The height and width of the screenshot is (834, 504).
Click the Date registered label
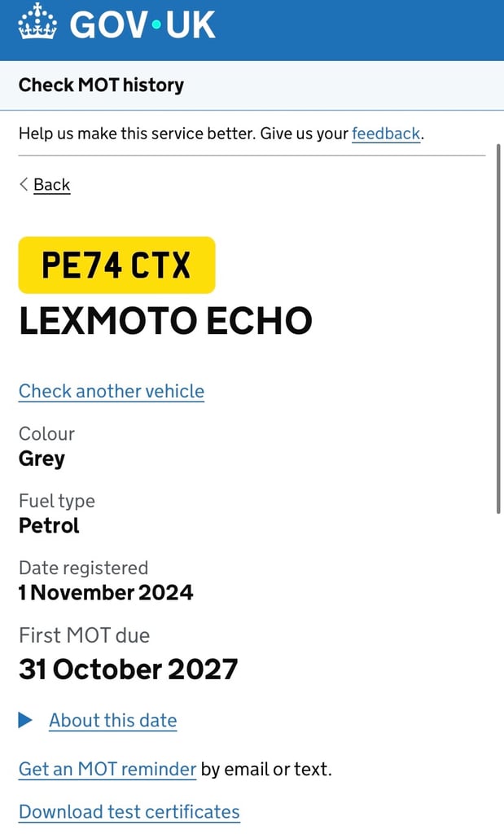83,568
